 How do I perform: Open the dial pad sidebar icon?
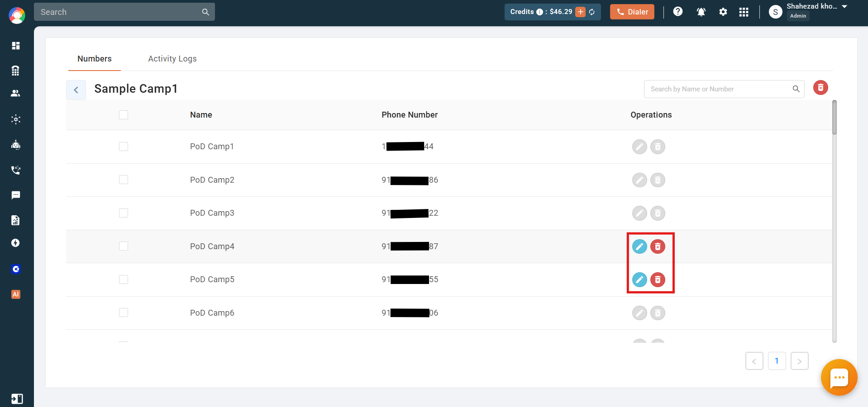click(x=16, y=71)
